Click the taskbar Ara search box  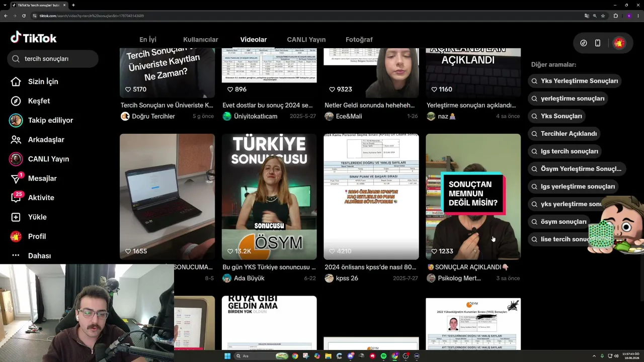[260, 356]
